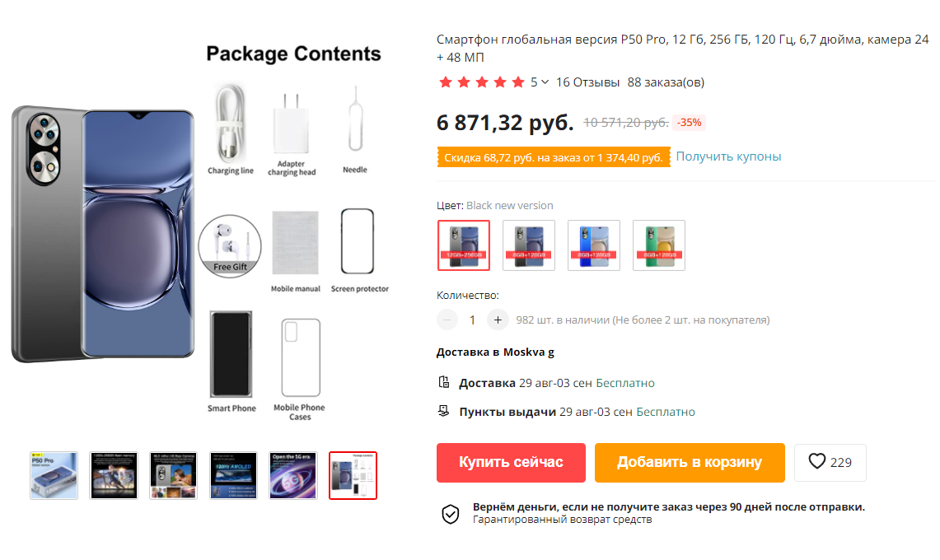This screenshot has height=560, width=940.
Task: Click the heart wishlist icon
Action: [816, 462]
